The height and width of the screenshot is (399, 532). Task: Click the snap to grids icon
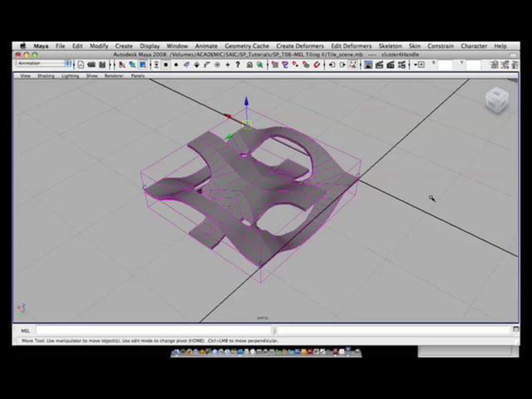(275, 65)
